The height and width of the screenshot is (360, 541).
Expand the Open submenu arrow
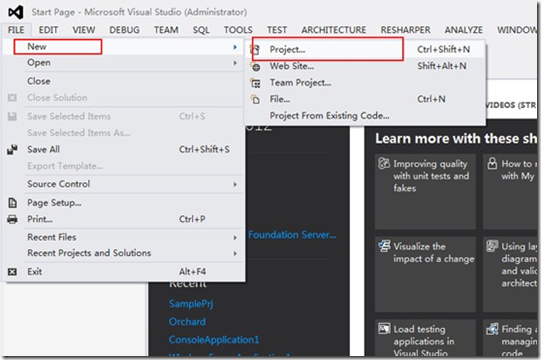click(235, 63)
